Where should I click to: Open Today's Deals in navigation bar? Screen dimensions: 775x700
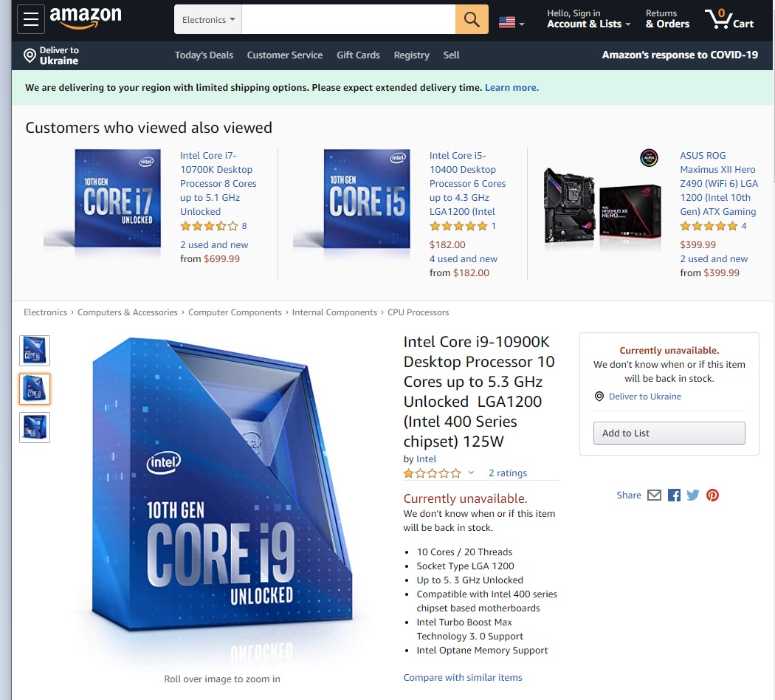click(x=204, y=55)
